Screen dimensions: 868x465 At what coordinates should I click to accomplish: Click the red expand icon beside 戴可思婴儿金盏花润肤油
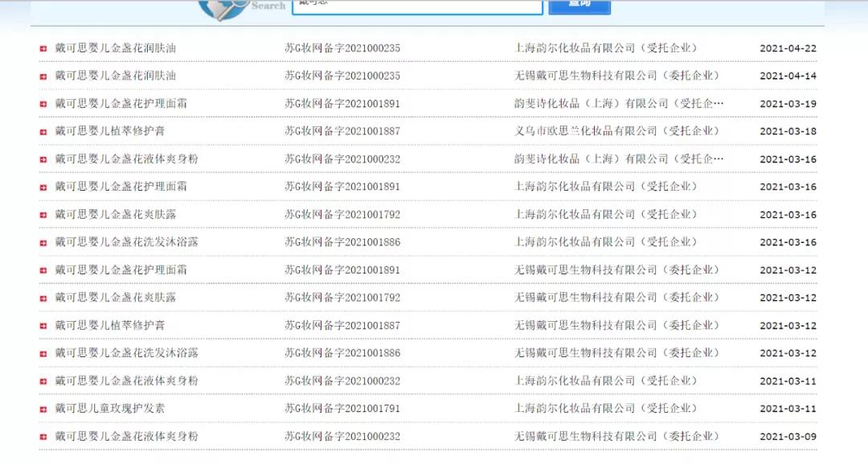pyautogui.click(x=43, y=47)
